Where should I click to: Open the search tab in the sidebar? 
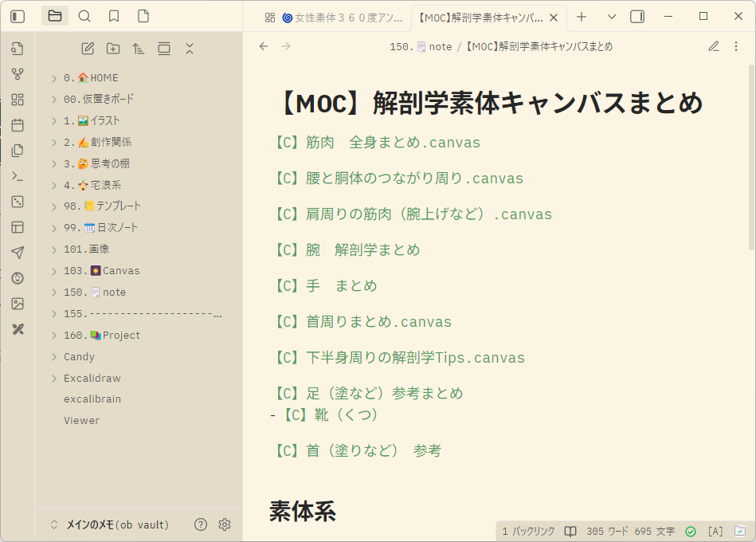tap(84, 16)
